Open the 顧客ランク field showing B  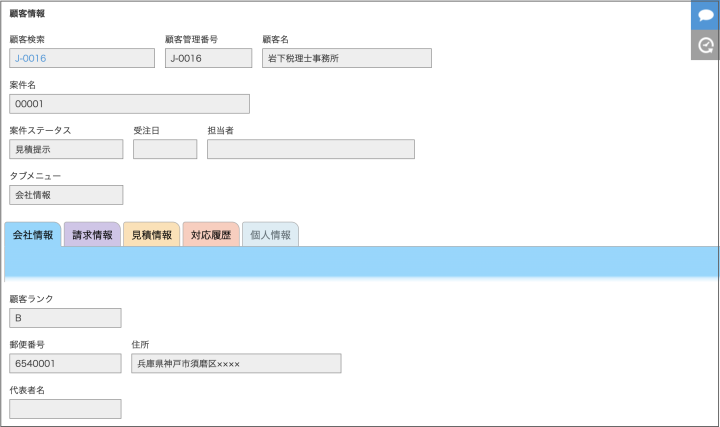65,318
